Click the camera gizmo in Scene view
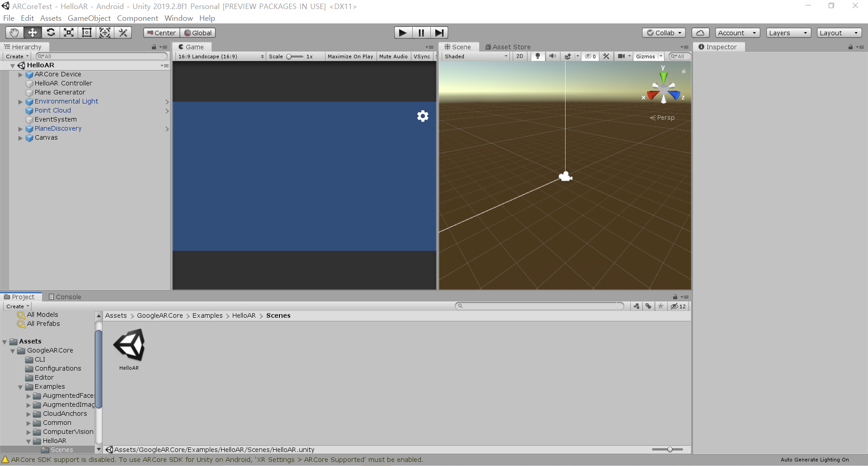This screenshot has width=868, height=466. pyautogui.click(x=566, y=176)
